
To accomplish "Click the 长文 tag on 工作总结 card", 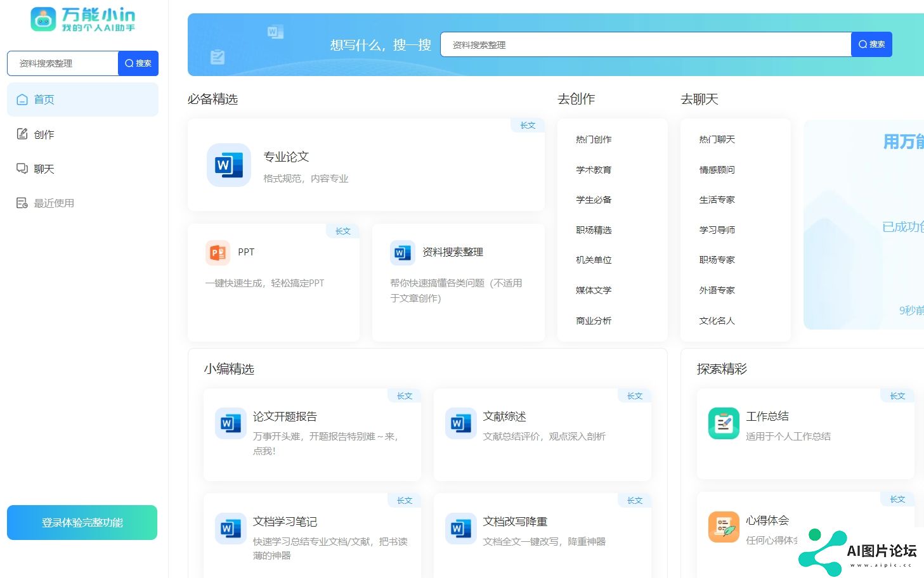I will click(x=897, y=396).
